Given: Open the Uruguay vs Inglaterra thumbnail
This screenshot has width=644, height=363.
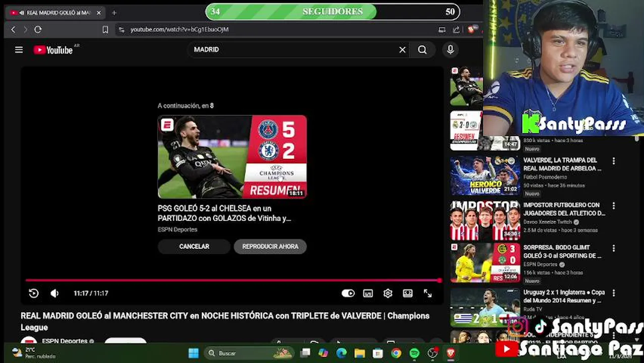Looking at the screenshot, I should tap(485, 307).
